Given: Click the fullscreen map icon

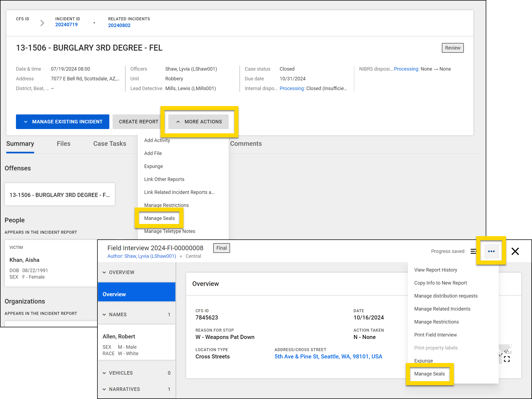Looking at the screenshot, I should (507, 359).
